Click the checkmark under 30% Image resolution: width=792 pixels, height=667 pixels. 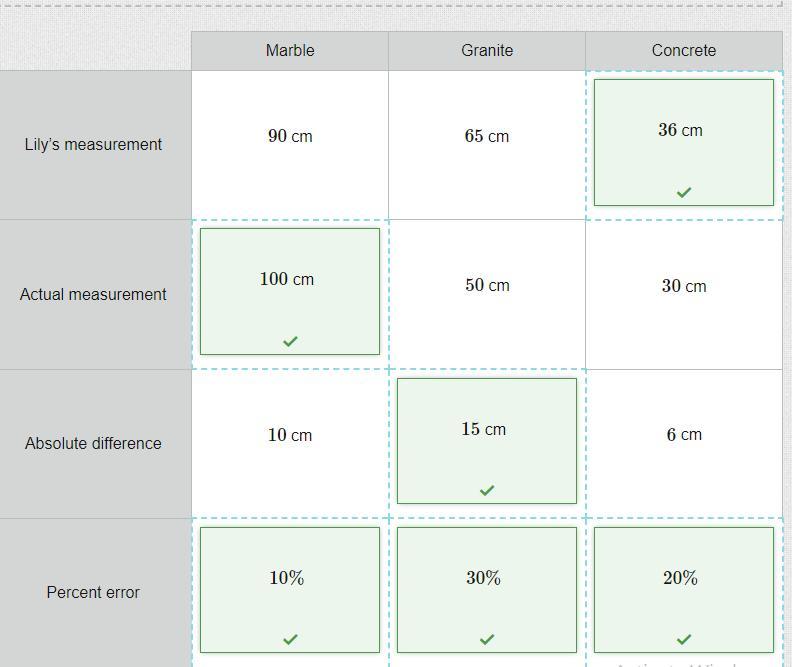(487, 639)
